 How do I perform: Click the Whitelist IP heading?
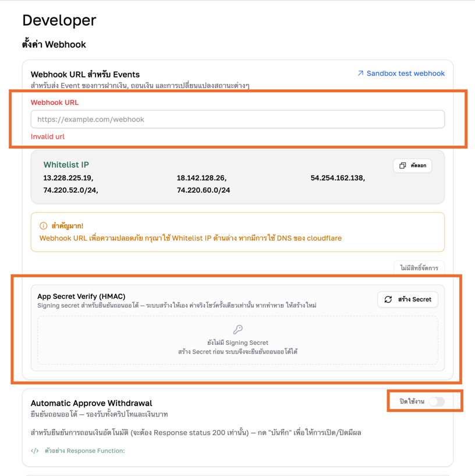(x=66, y=165)
